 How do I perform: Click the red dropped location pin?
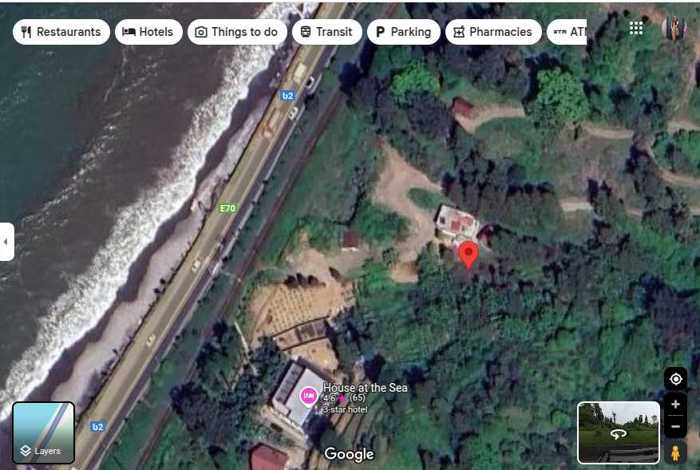468,254
